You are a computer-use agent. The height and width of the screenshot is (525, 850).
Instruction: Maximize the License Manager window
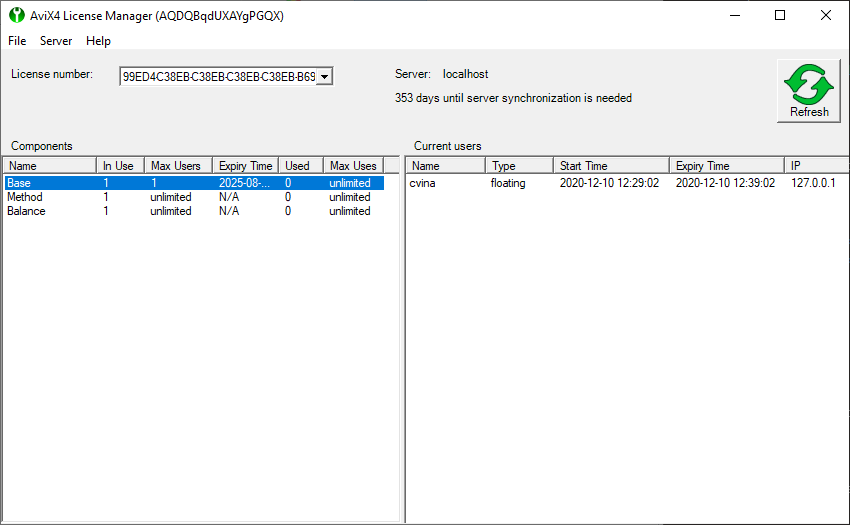pos(780,16)
